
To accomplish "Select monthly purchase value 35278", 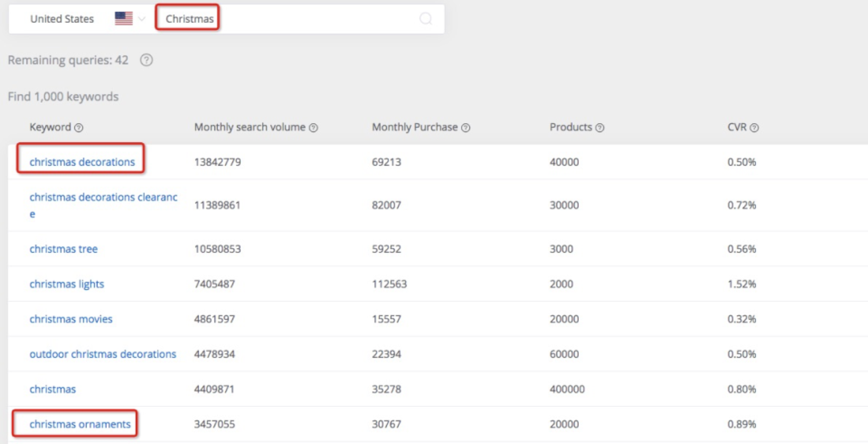I will pyautogui.click(x=386, y=389).
